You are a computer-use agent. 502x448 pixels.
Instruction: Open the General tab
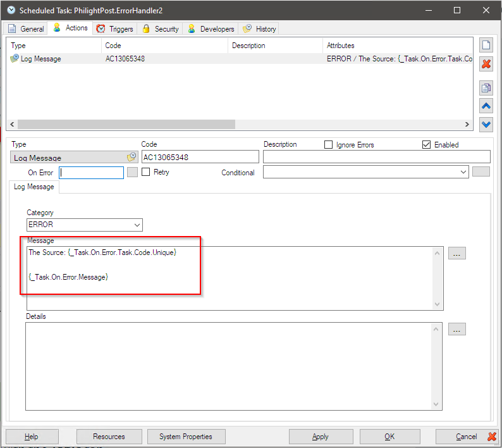click(26, 29)
